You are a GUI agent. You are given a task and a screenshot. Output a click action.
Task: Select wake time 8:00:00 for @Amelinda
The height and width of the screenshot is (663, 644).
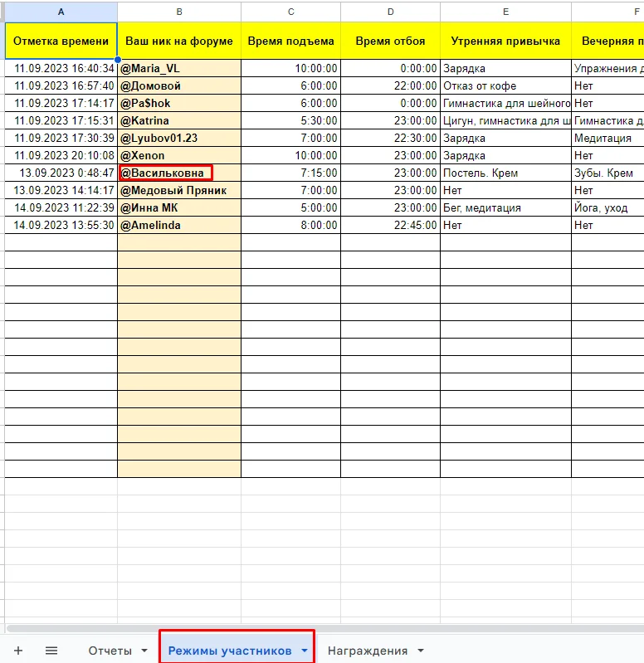291,225
